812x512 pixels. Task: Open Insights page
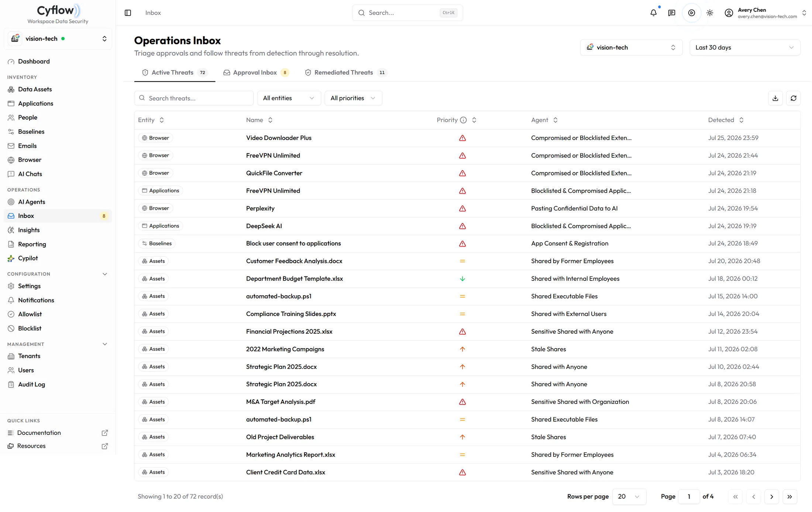tap(29, 230)
